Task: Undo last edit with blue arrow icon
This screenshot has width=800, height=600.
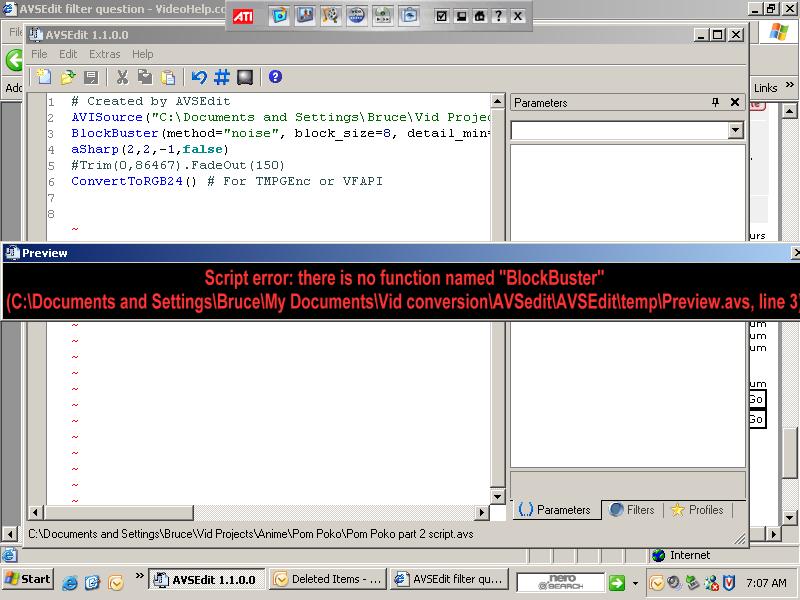Action: [x=199, y=77]
